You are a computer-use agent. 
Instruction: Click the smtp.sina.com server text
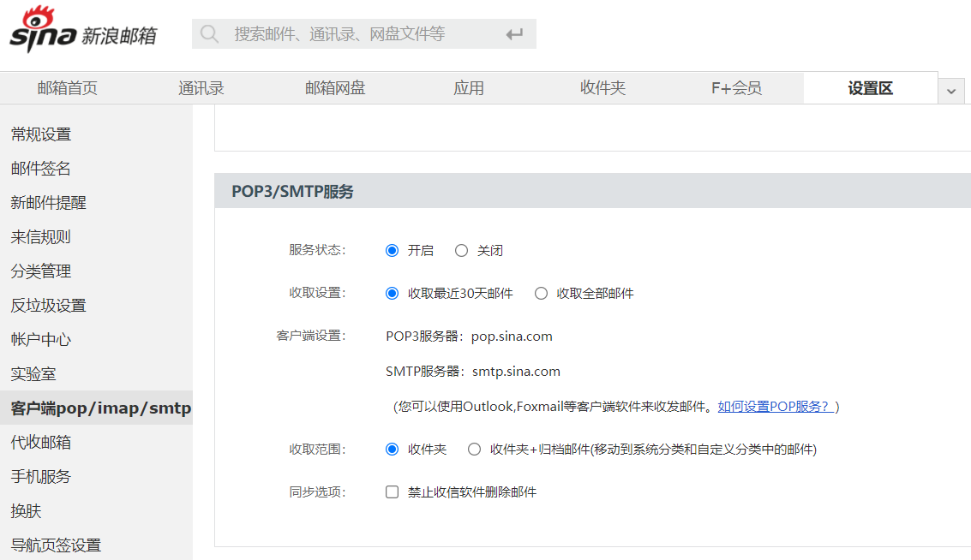516,372
